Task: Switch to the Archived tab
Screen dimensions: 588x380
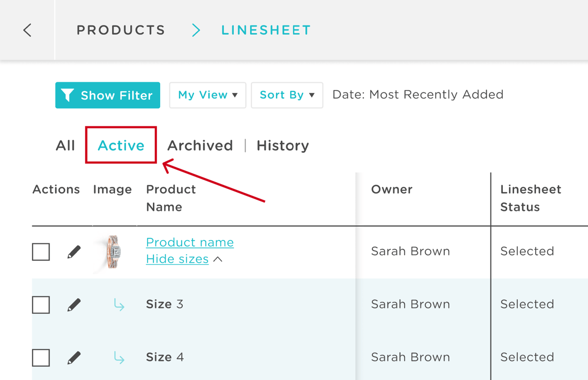Action: tap(200, 145)
